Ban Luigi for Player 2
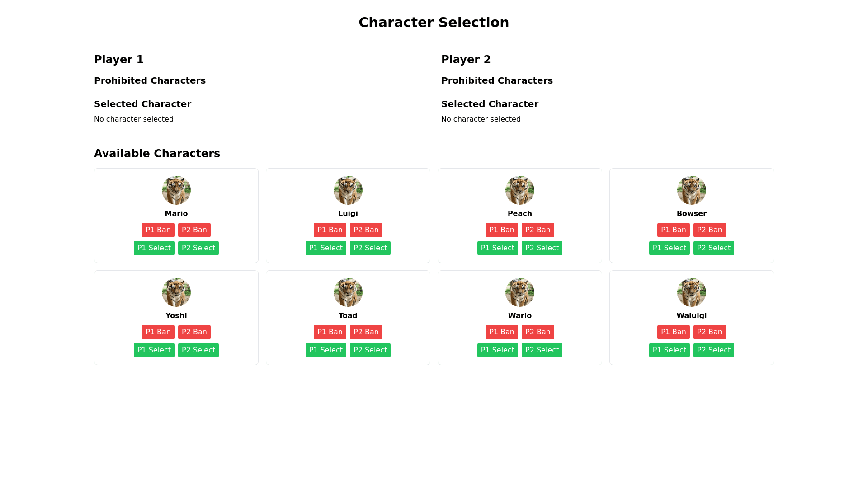Screen dimensions: 868x488 [366, 230]
